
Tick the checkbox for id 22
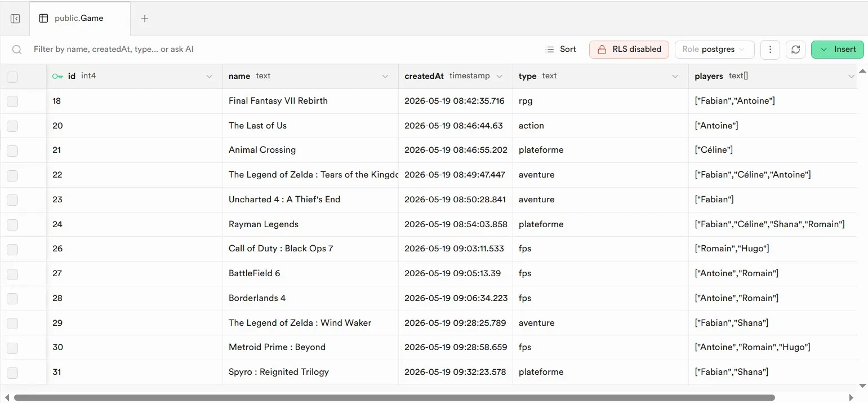(x=12, y=175)
